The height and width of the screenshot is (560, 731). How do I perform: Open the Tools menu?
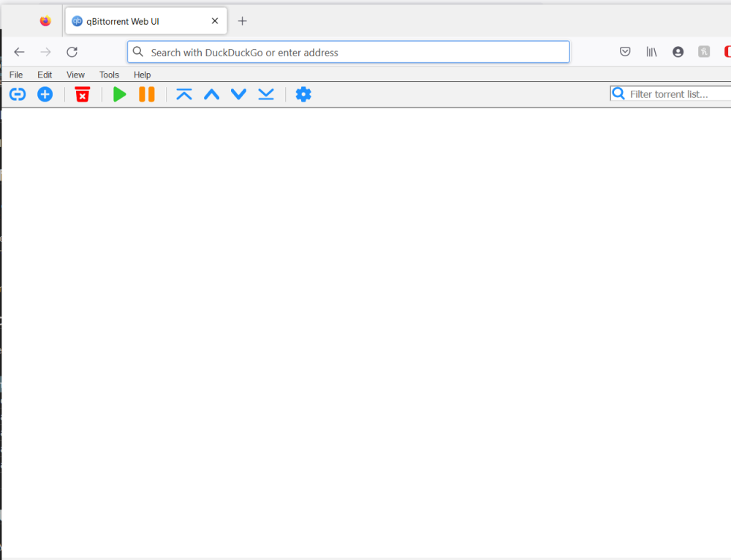tap(109, 75)
